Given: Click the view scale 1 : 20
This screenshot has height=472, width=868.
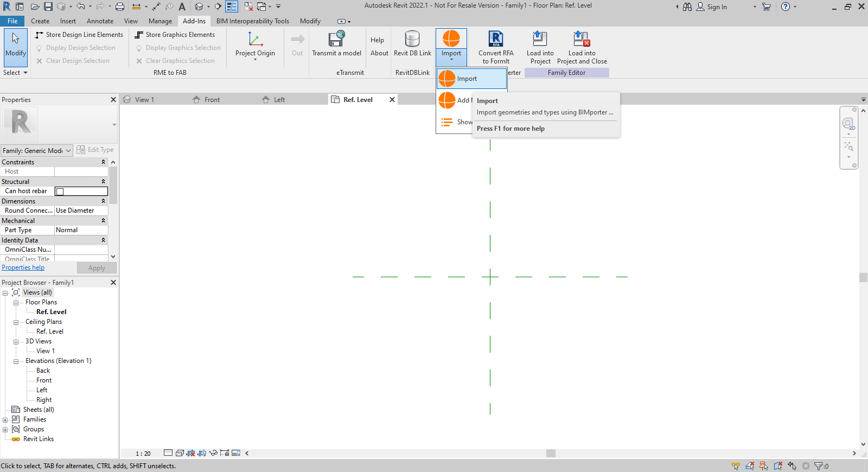Looking at the screenshot, I should (x=143, y=454).
